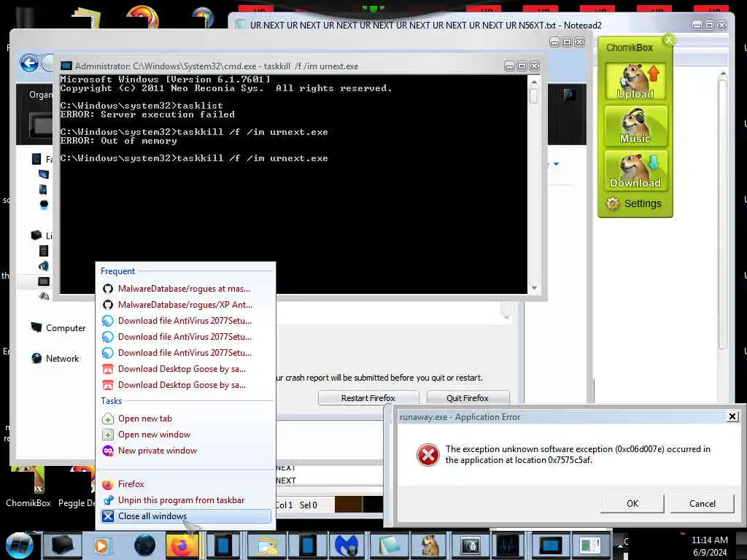Click the red error icon in dialog
This screenshot has height=560, width=747.
coord(427,455)
